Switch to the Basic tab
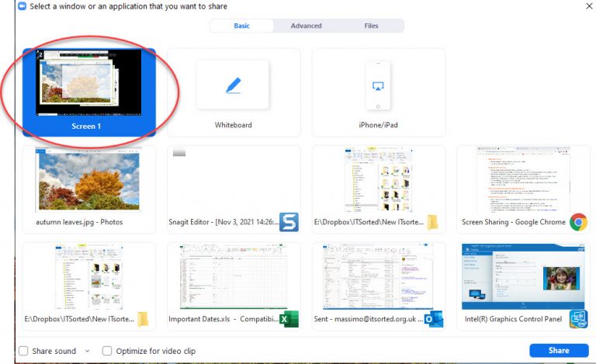The image size is (596, 364). click(x=242, y=26)
